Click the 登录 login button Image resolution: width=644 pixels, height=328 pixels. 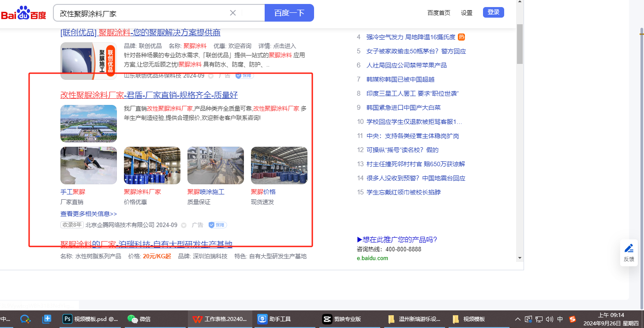[x=493, y=12]
